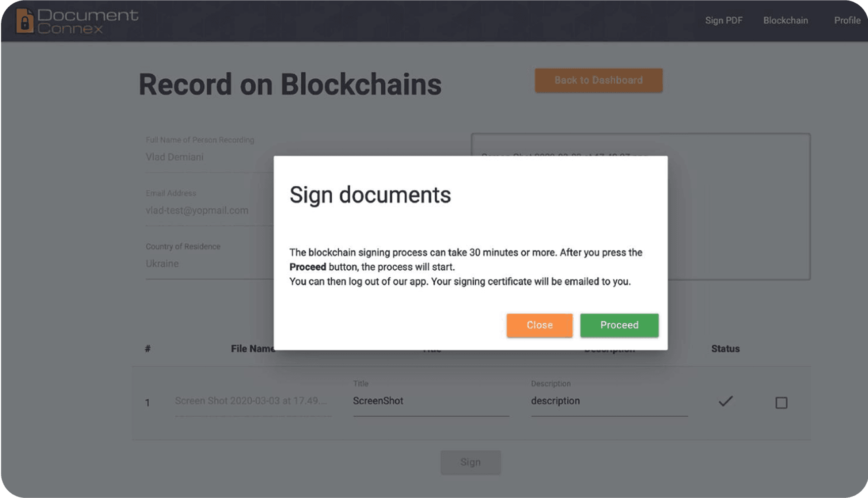This screenshot has height=498, width=868.
Task: Click the Status column header
Action: 725,349
